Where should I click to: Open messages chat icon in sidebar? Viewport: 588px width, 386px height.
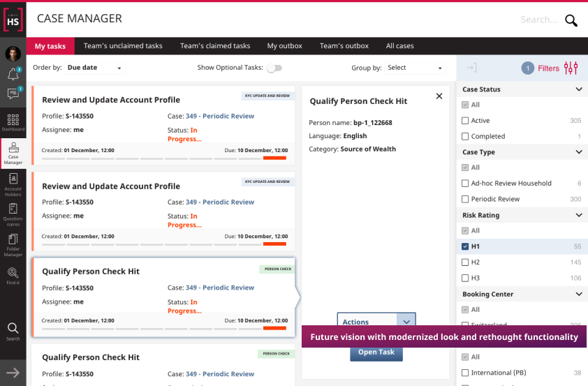(13, 94)
